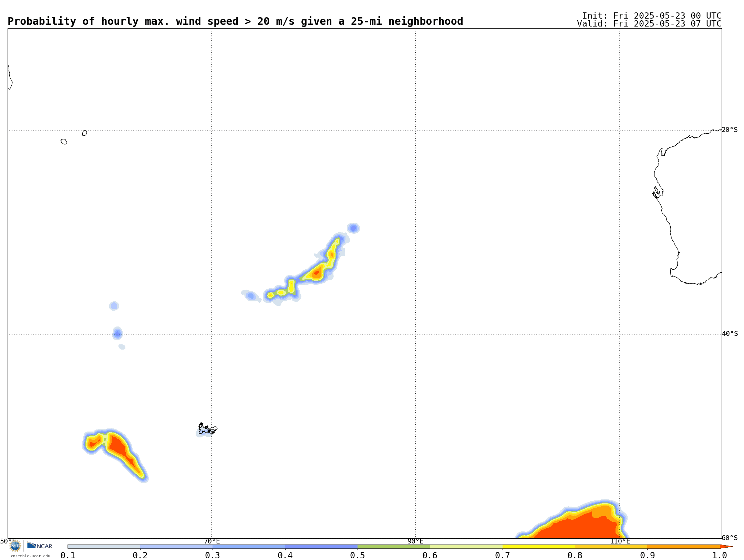Click the red colorbar extension arrow tip

(x=726, y=547)
